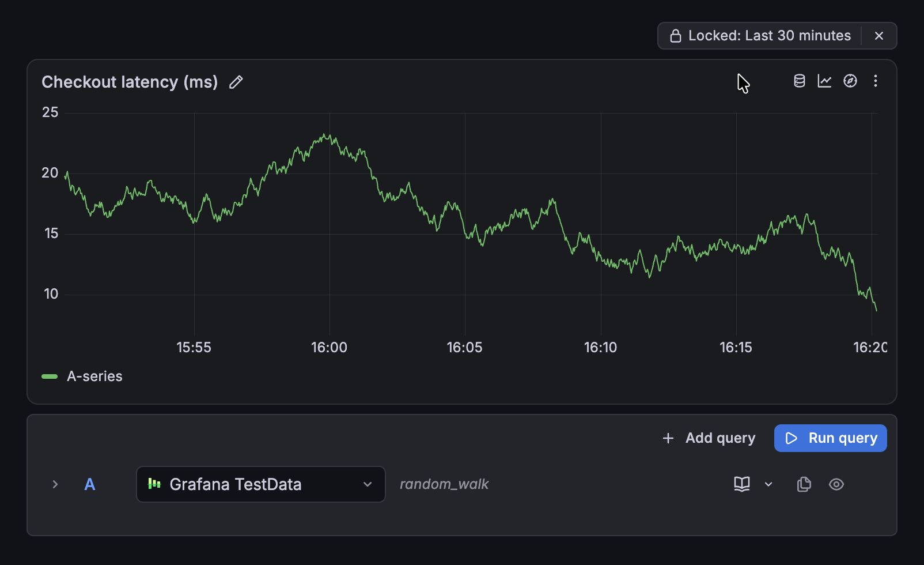Open the chart visualization icon

(825, 81)
